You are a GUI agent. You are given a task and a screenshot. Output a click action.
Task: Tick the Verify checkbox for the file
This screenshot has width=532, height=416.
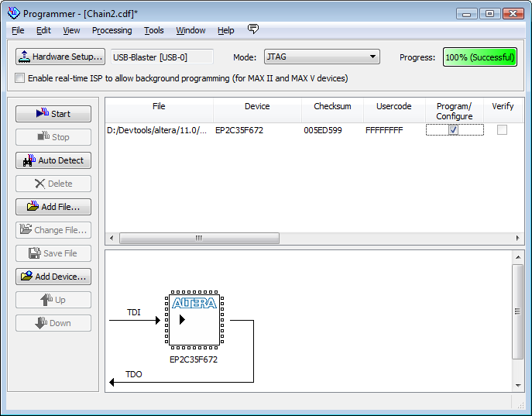click(502, 130)
